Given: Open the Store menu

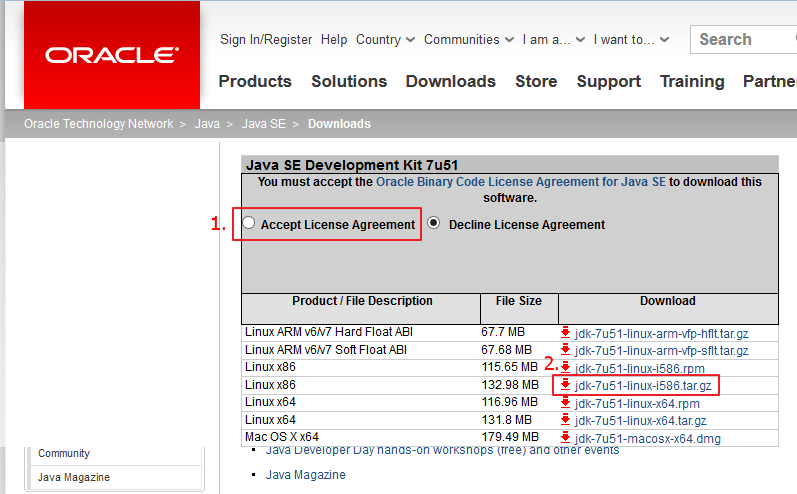Looking at the screenshot, I should tap(536, 81).
